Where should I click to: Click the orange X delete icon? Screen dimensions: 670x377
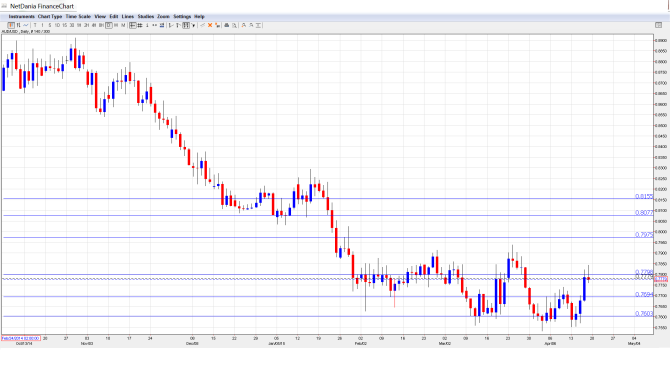pyautogui.click(x=210, y=25)
